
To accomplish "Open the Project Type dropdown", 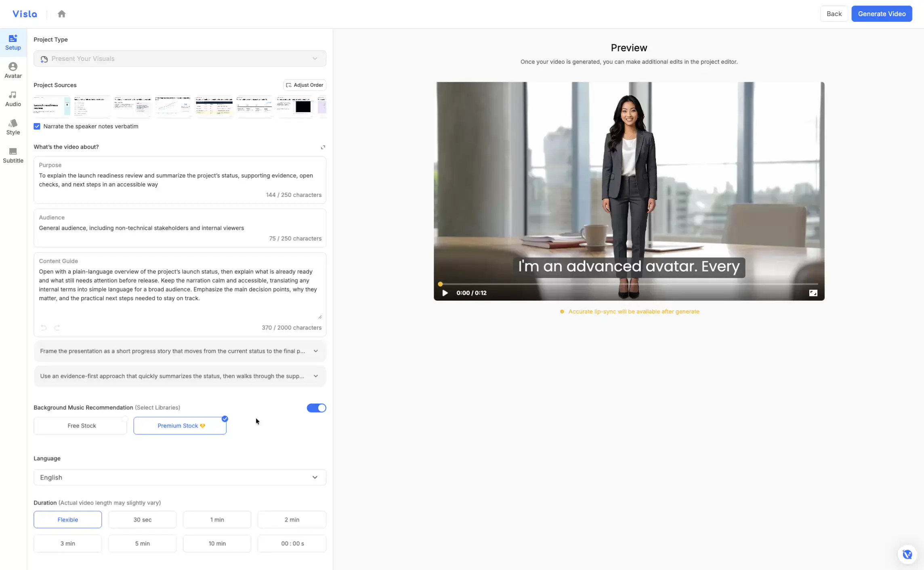I will (x=180, y=59).
